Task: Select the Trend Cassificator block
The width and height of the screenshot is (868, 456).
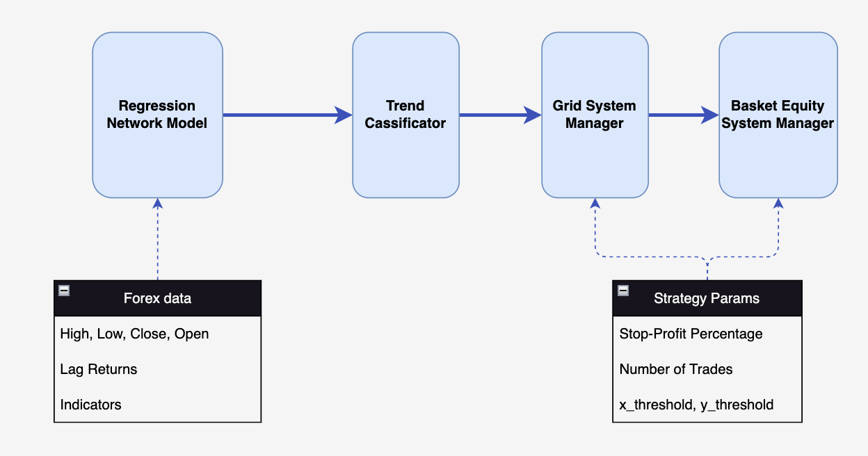Action: coord(405,115)
